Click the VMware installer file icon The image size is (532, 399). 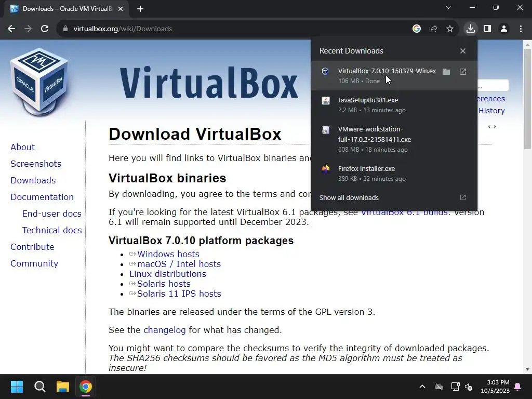point(325,129)
